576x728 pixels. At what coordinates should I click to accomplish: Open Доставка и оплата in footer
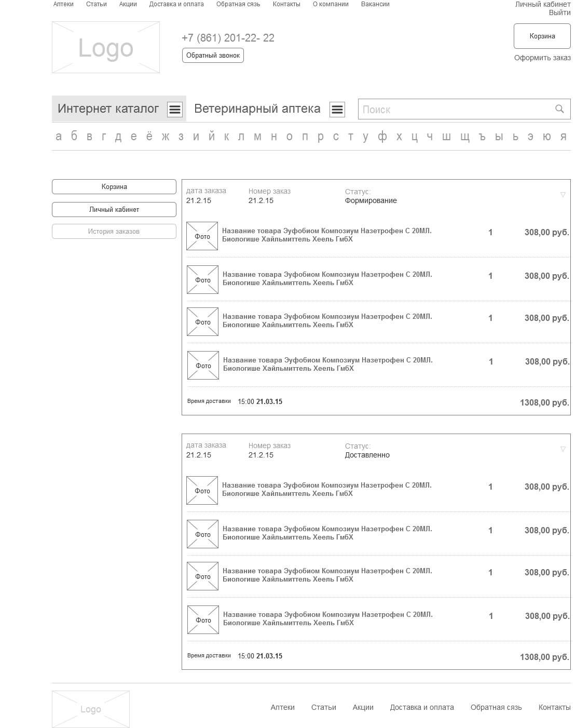pyautogui.click(x=422, y=707)
